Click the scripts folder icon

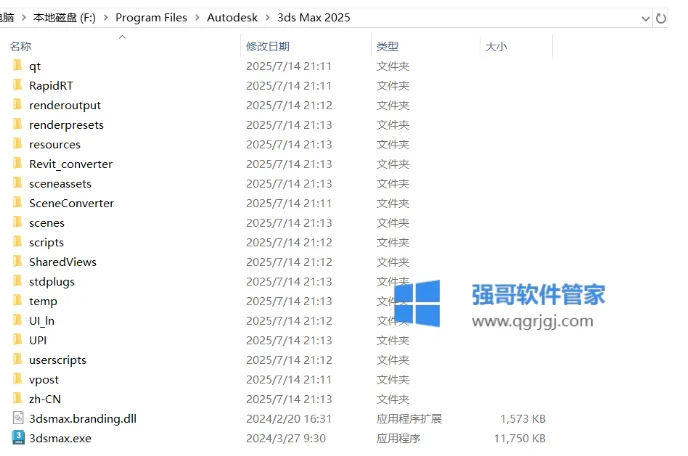[x=18, y=241]
